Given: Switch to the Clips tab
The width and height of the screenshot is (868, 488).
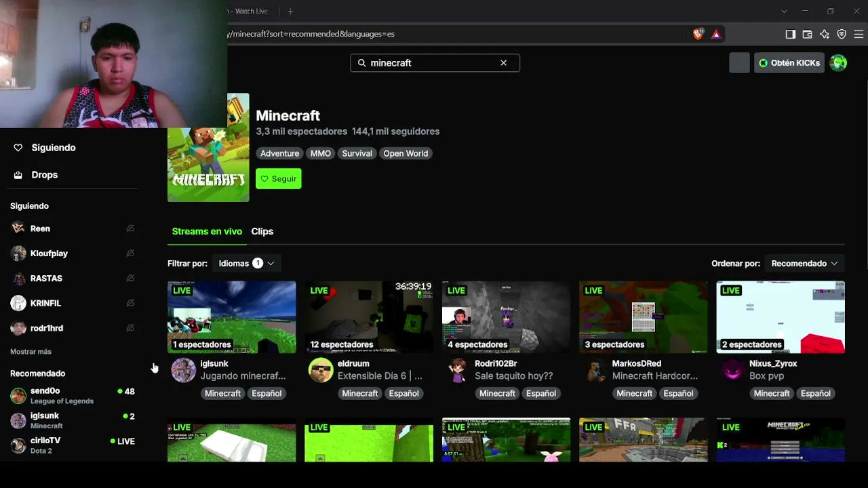Looking at the screenshot, I should [x=262, y=231].
